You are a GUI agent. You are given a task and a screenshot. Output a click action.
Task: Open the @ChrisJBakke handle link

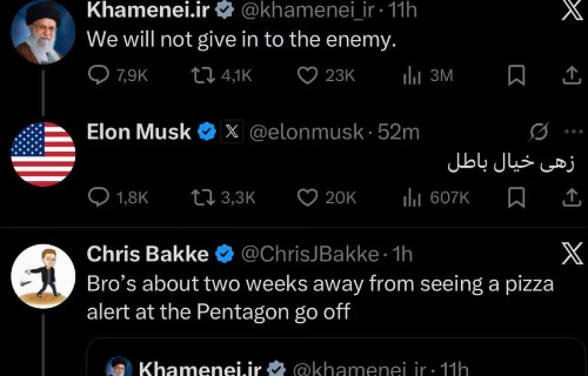pyautogui.click(x=310, y=254)
